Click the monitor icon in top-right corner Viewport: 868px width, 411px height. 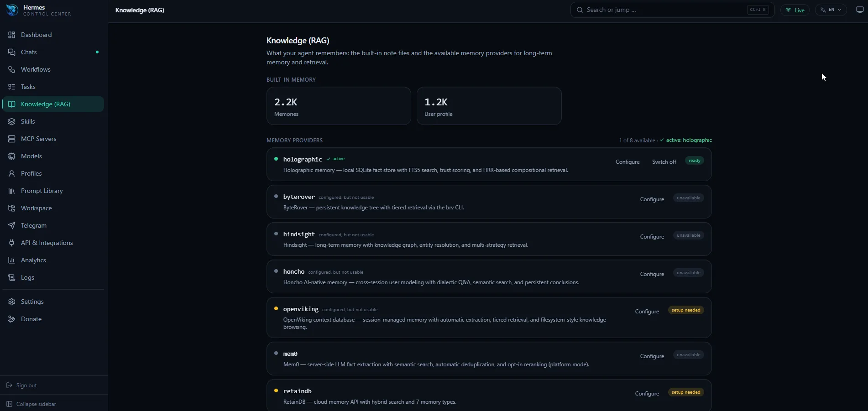tap(860, 10)
